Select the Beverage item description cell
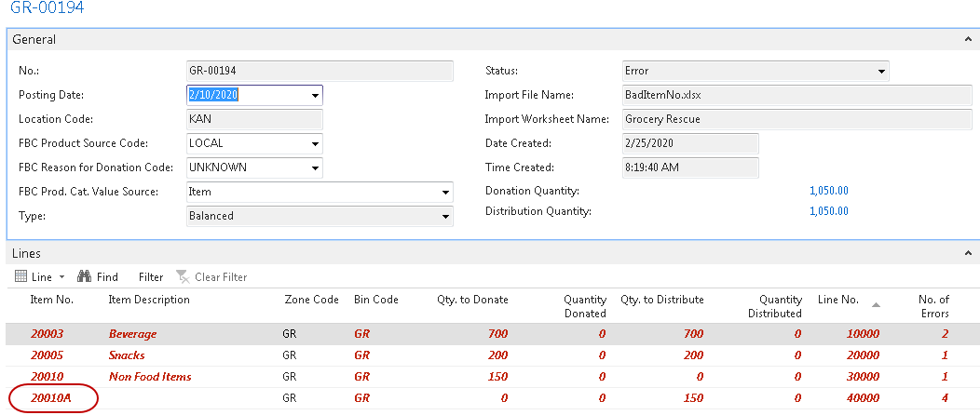 132,333
